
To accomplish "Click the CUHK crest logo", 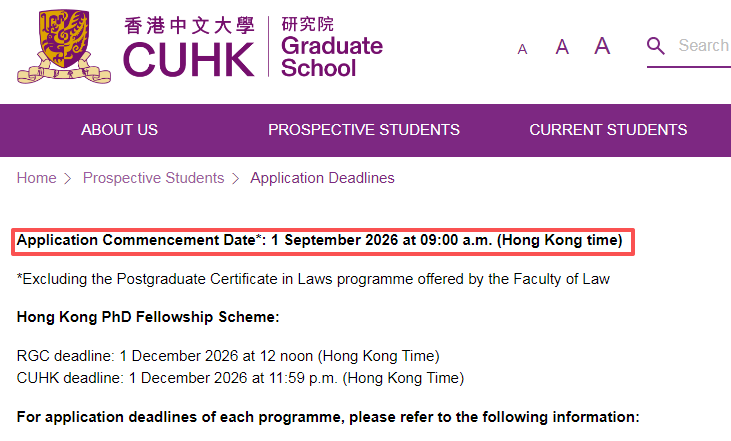I will pyautogui.click(x=64, y=46).
